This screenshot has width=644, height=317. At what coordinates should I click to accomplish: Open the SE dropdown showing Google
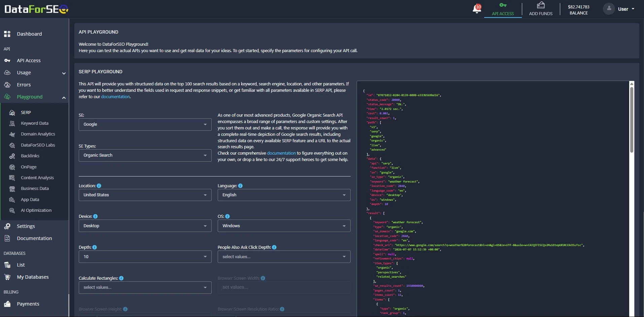(145, 124)
